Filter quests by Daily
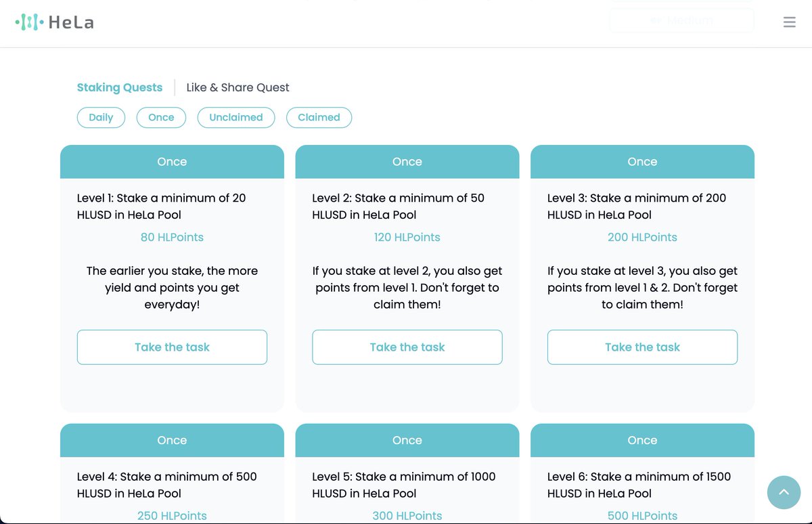The width and height of the screenshot is (812, 524). 101,117
